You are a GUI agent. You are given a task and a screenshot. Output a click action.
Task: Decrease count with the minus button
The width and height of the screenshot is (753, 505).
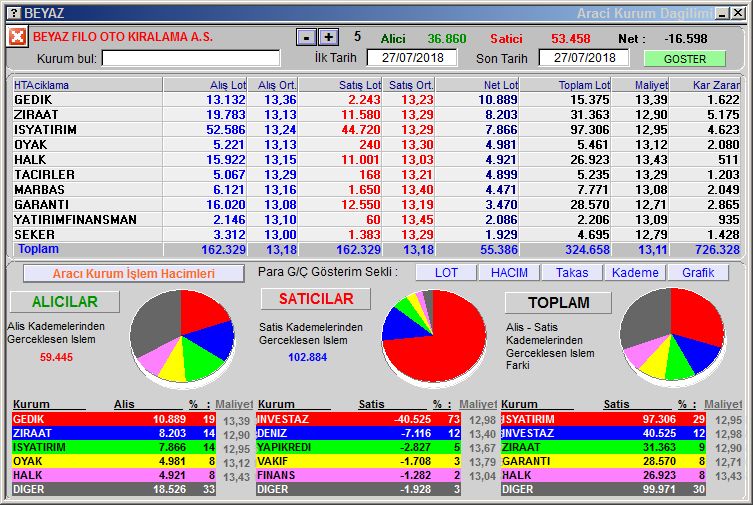[x=306, y=37]
